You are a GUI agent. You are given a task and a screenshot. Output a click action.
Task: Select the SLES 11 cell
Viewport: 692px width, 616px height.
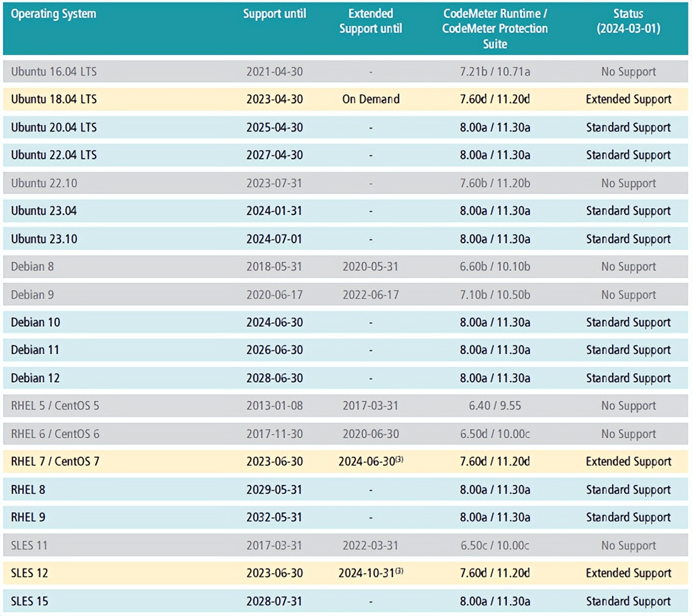[29, 545]
